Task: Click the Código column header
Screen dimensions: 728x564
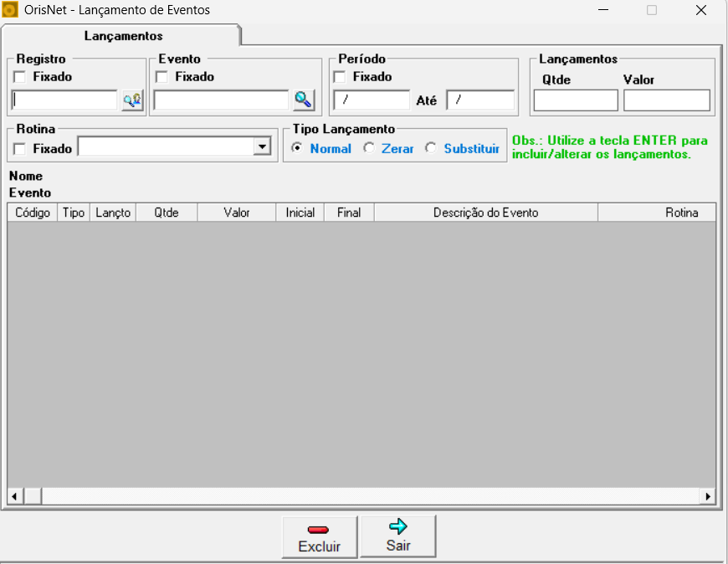Action: (x=33, y=213)
